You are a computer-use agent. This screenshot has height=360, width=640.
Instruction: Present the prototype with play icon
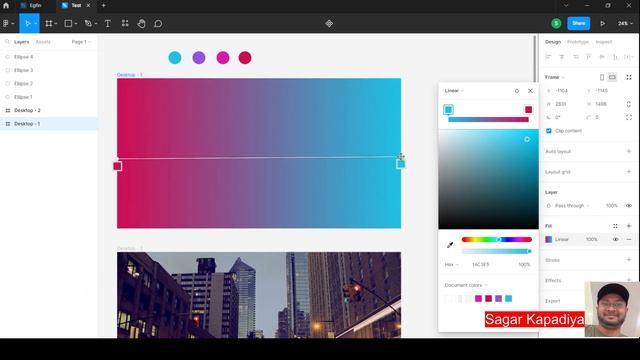point(602,24)
